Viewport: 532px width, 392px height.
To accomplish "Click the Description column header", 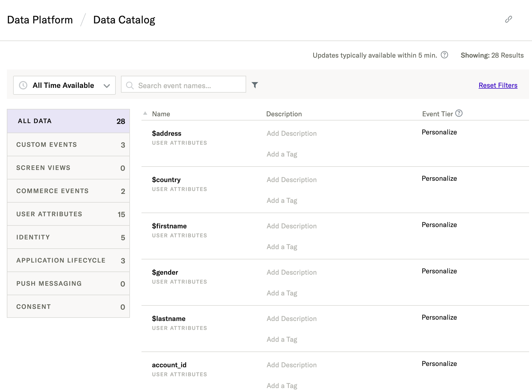I will coord(284,114).
